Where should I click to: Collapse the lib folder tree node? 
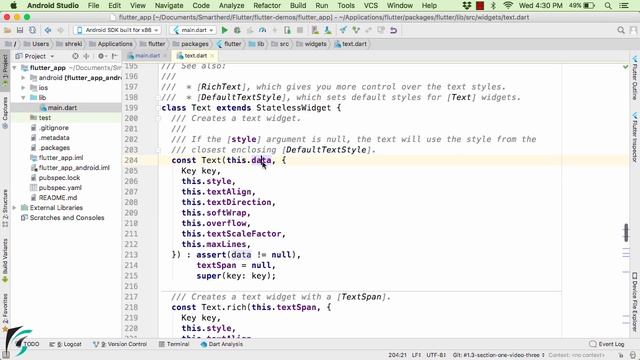pyautogui.click(x=23, y=98)
